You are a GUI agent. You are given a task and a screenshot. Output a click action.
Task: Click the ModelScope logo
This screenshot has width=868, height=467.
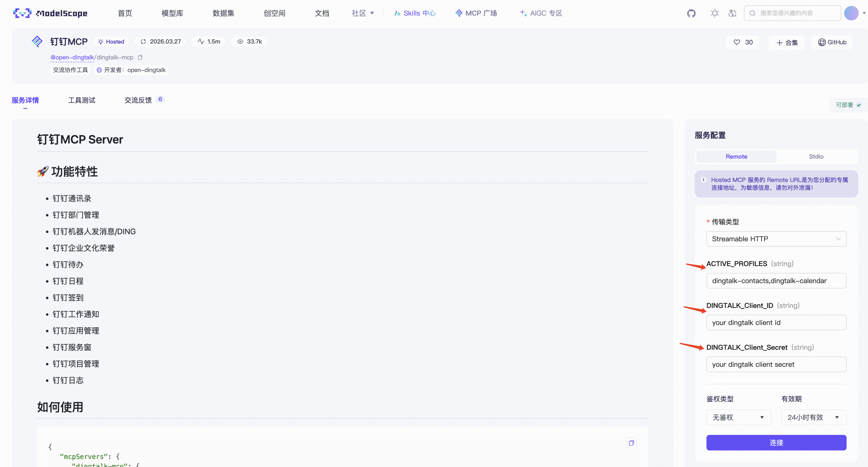pos(50,13)
